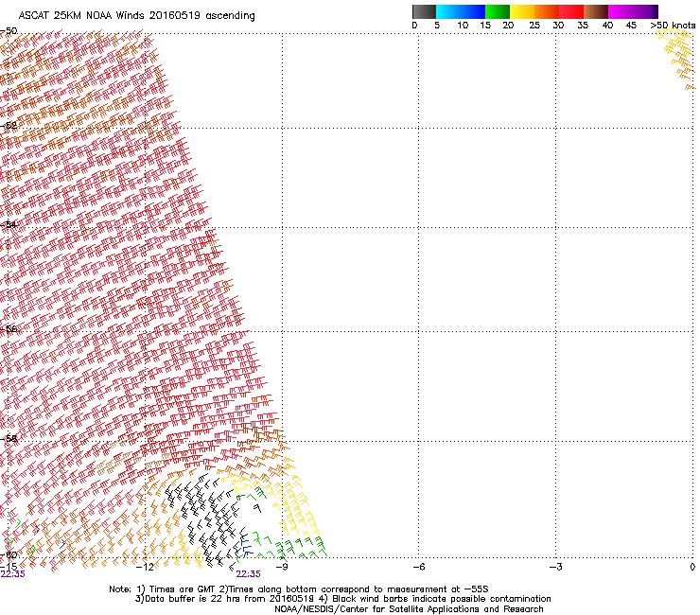Click the longitude label '-9'
The width and height of the screenshot is (700, 615).
[x=282, y=567]
